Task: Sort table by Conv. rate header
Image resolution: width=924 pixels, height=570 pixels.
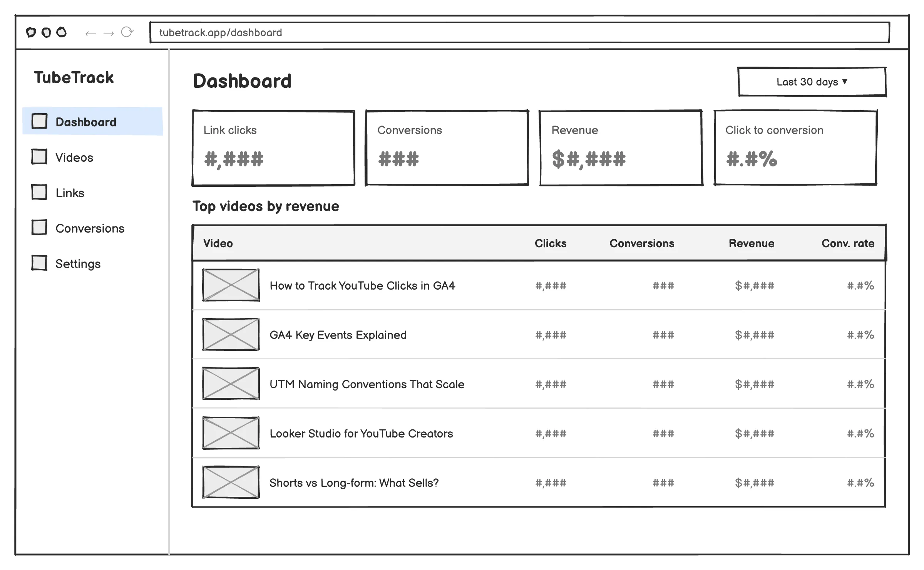Action: coord(848,243)
